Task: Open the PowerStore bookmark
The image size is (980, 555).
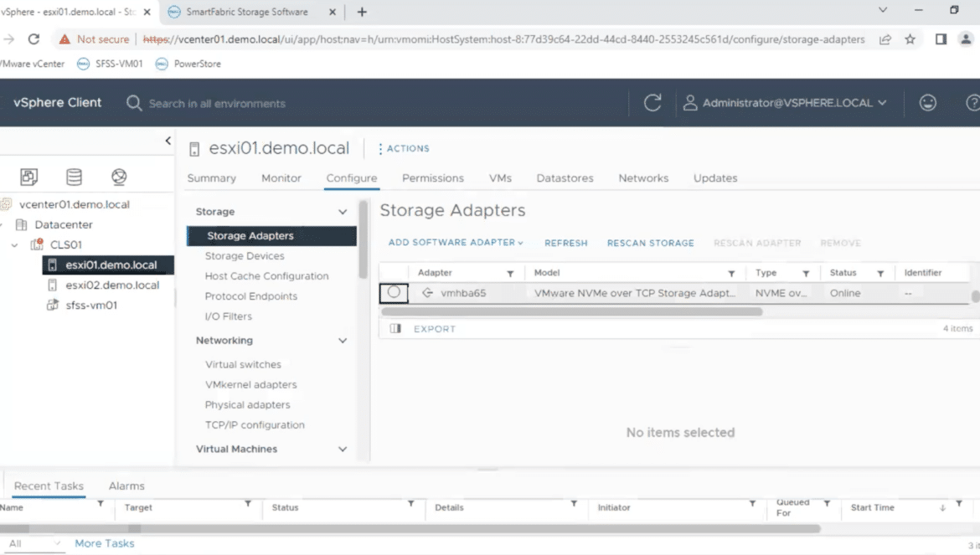Action: (188, 64)
